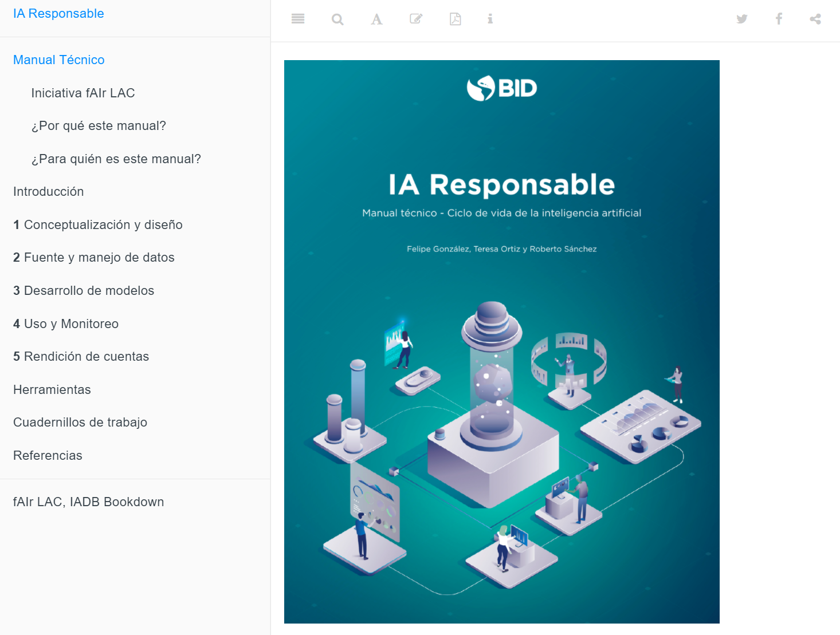Open the share options icon
840x635 pixels.
point(815,19)
